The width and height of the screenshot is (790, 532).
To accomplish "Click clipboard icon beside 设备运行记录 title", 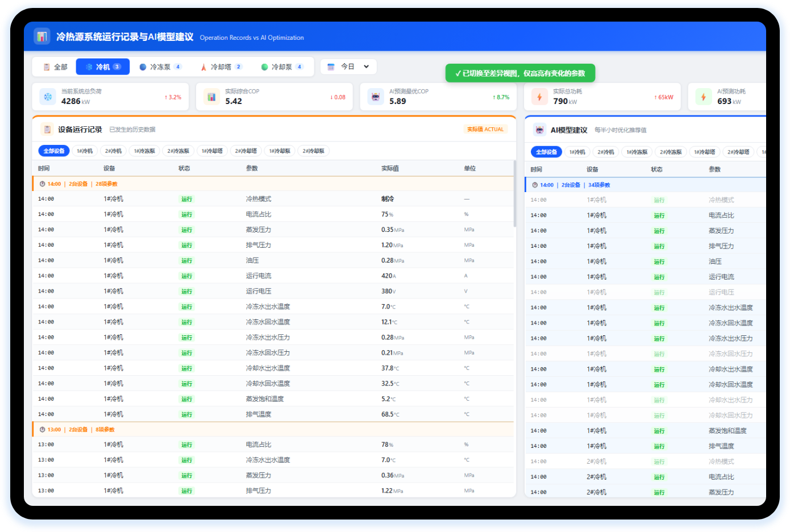I will point(47,130).
